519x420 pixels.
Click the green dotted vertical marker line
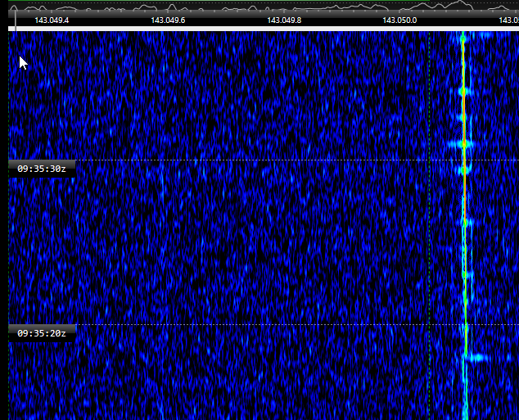point(429,225)
